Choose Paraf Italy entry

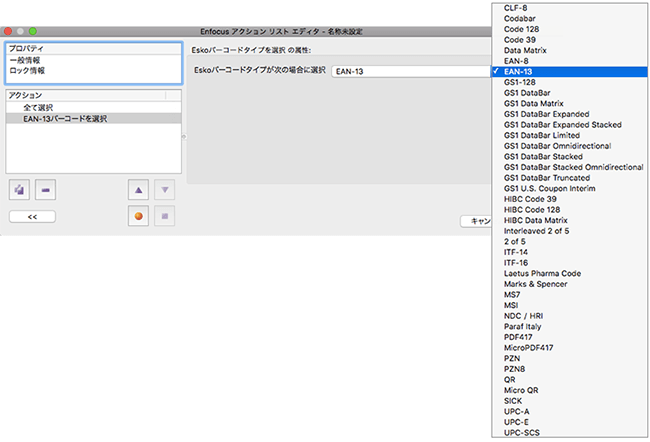pyautogui.click(x=570, y=327)
